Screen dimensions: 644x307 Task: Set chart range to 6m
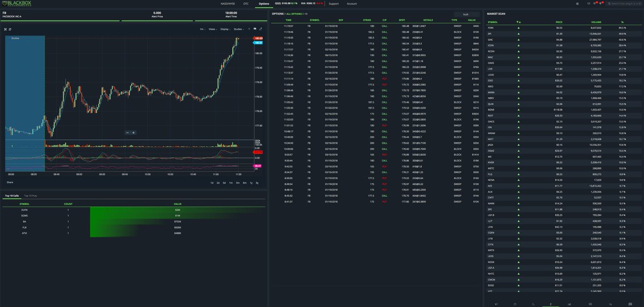point(244,182)
